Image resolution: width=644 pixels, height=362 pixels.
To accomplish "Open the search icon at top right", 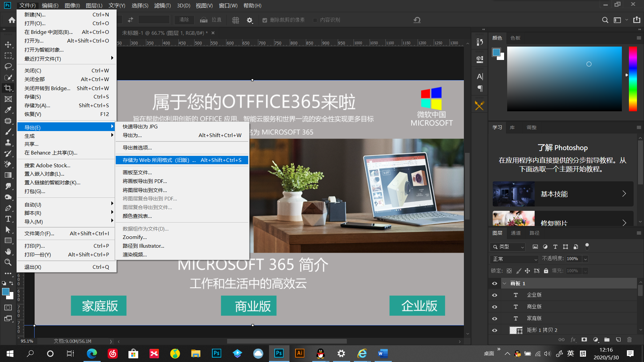I will (605, 20).
